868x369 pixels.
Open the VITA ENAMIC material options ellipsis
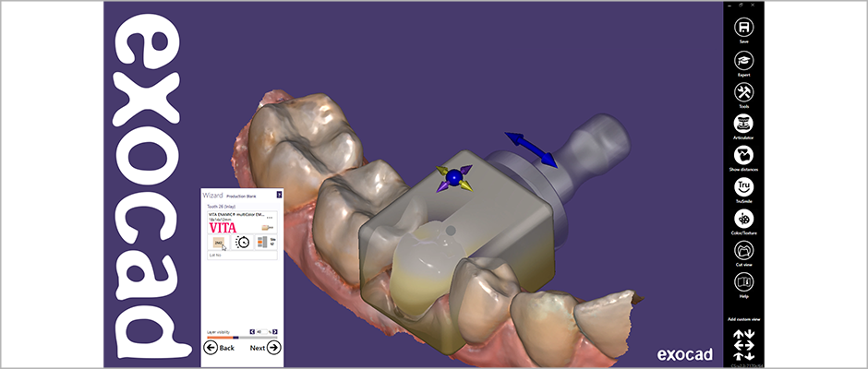click(270, 218)
